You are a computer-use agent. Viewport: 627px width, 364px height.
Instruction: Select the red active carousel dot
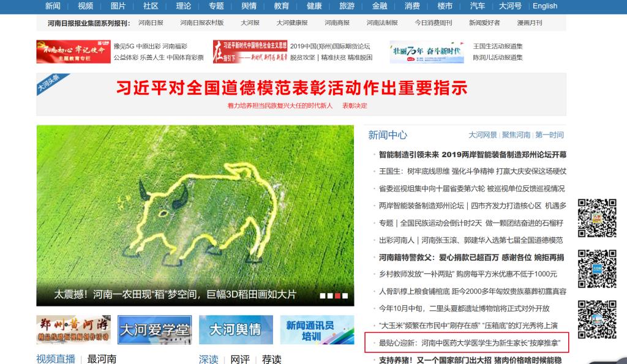coord(337,295)
